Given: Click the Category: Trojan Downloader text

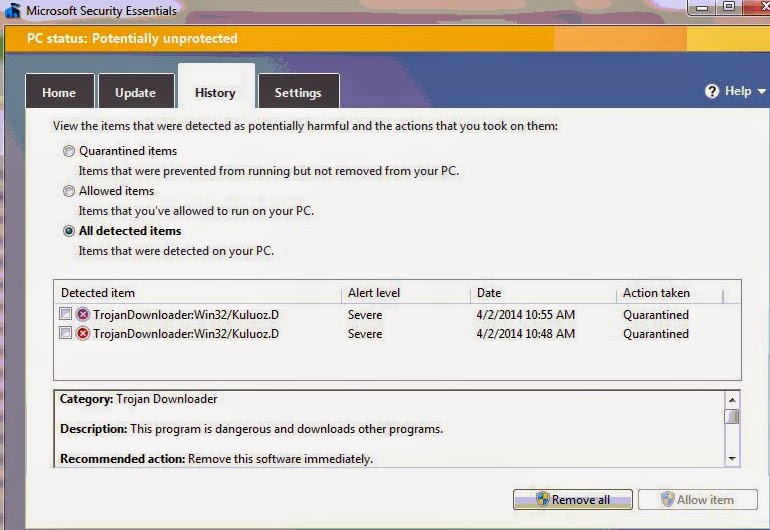Looking at the screenshot, I should [x=138, y=399].
